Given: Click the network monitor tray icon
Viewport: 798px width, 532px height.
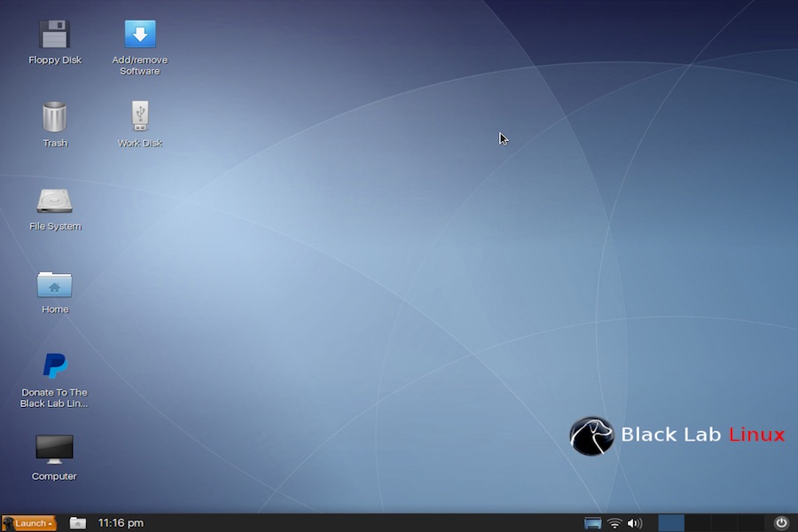Looking at the screenshot, I should (x=591, y=523).
